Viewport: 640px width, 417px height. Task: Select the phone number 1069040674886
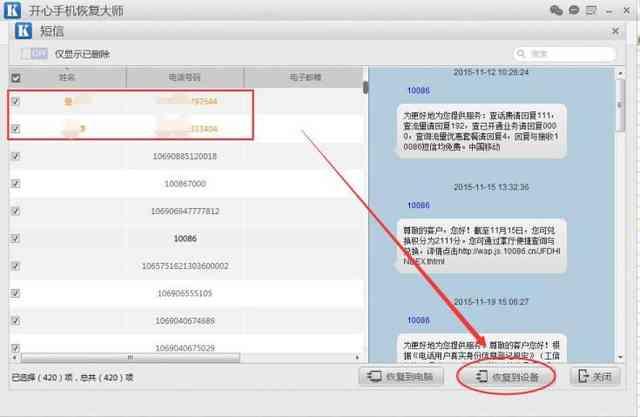tap(185, 321)
